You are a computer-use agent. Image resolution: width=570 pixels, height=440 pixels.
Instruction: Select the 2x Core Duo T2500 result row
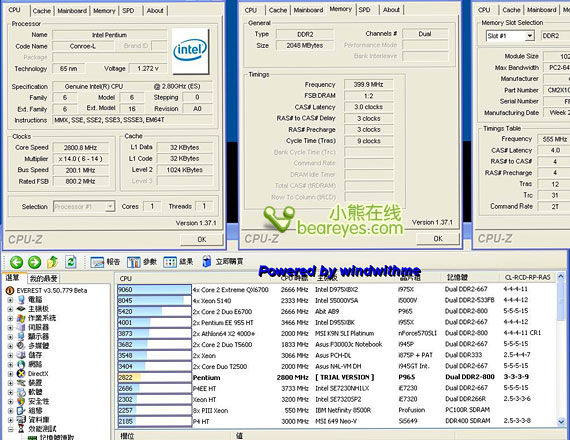(336, 367)
